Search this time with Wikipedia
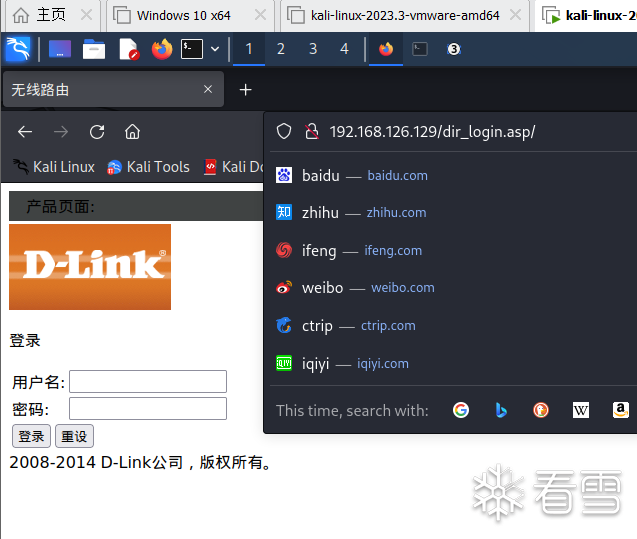 pos(581,410)
